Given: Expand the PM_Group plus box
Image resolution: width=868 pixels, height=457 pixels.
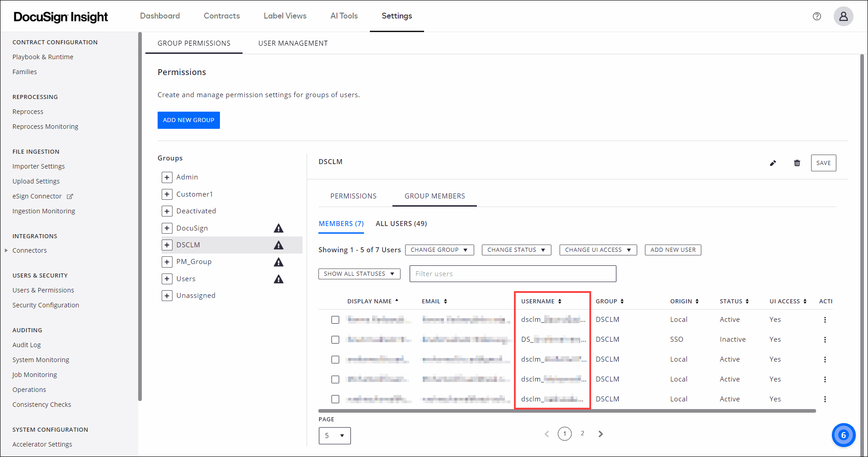Looking at the screenshot, I should pyautogui.click(x=167, y=262).
